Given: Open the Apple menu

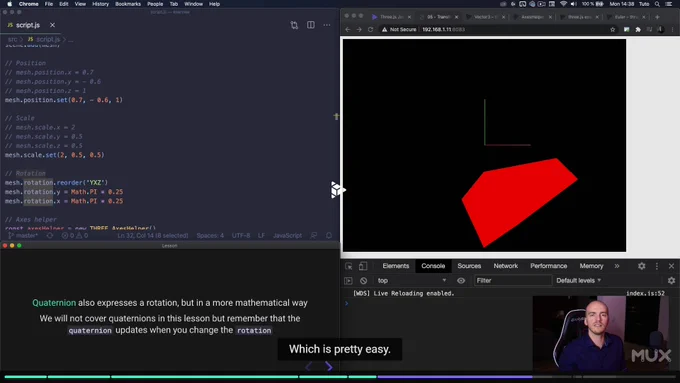Looking at the screenshot, I should click(x=10, y=4).
